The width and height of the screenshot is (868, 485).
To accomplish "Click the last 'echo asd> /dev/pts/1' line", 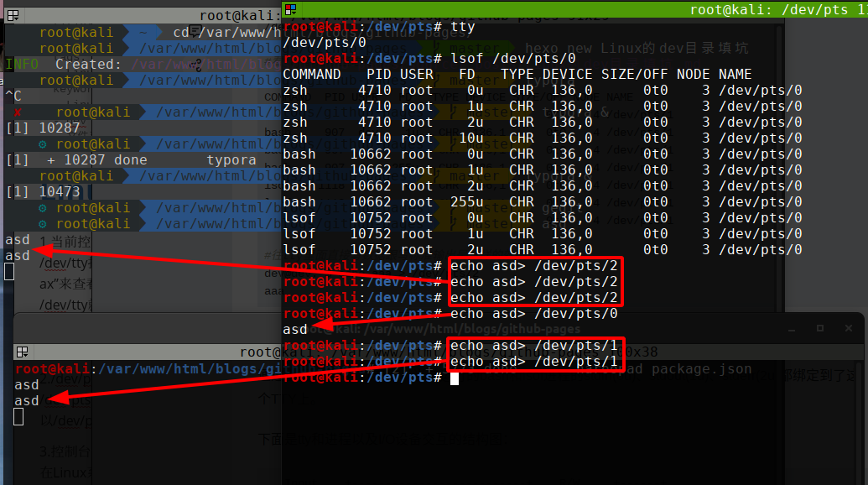I will pyautogui.click(x=533, y=362).
